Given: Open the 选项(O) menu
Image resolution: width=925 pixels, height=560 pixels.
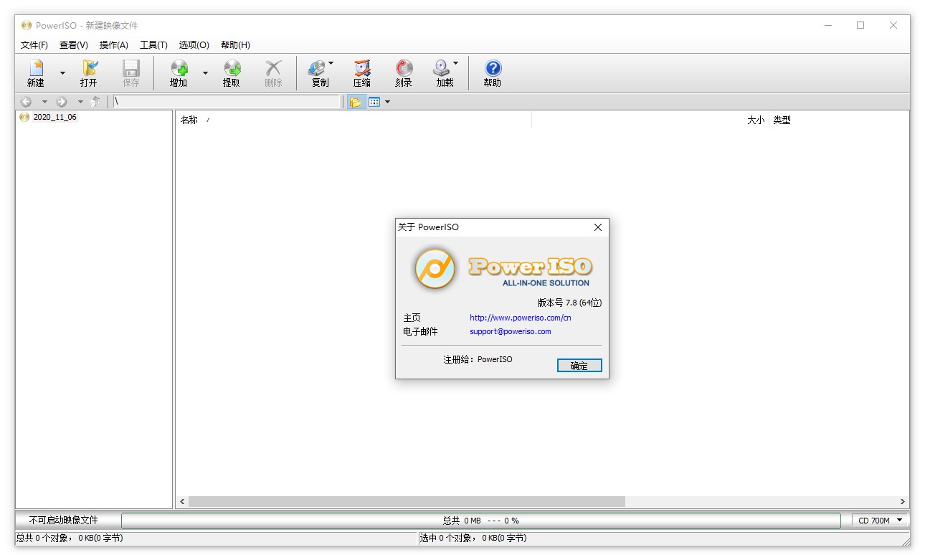Looking at the screenshot, I should point(194,45).
